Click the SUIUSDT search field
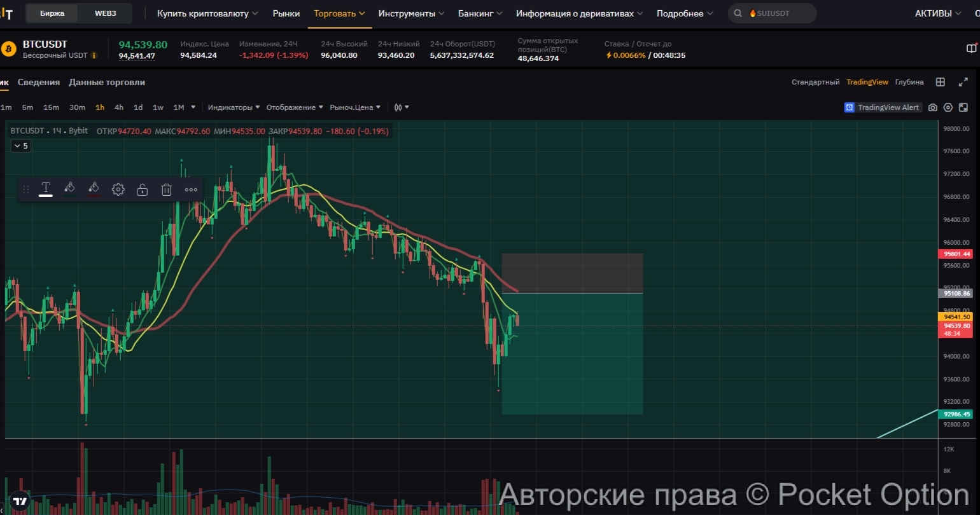 tap(773, 13)
